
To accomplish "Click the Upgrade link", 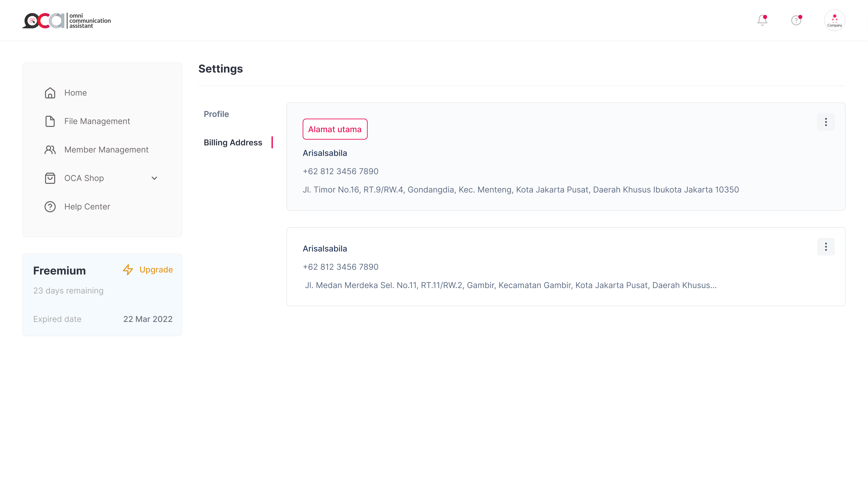I will pos(156,269).
